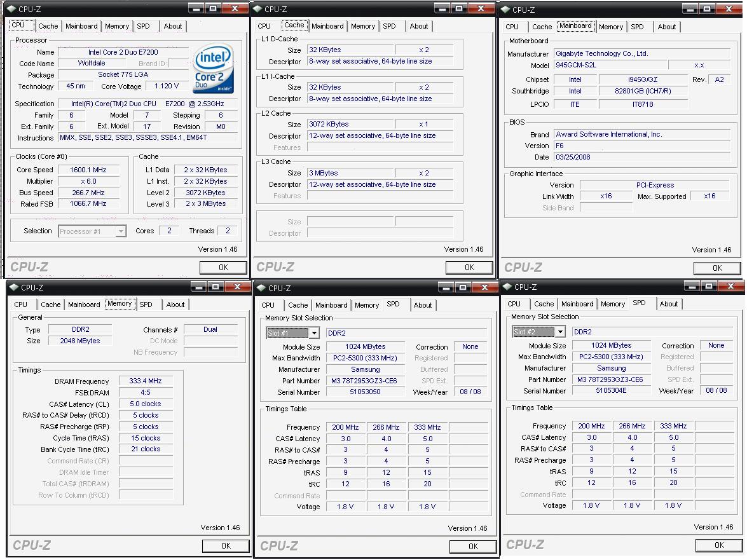Open About tab in the Cache window
747x560 pixels.
[x=419, y=26]
